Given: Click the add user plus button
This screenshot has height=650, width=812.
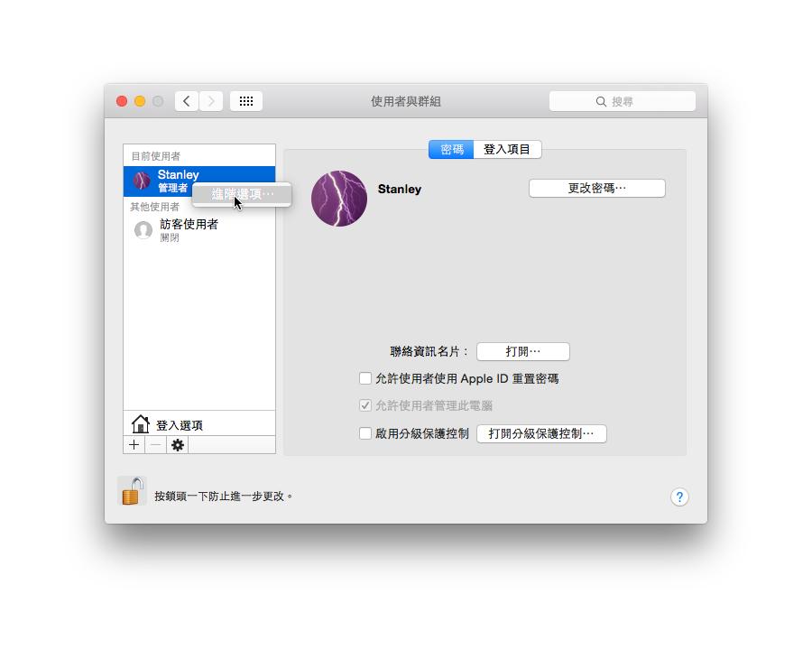Looking at the screenshot, I should point(134,445).
